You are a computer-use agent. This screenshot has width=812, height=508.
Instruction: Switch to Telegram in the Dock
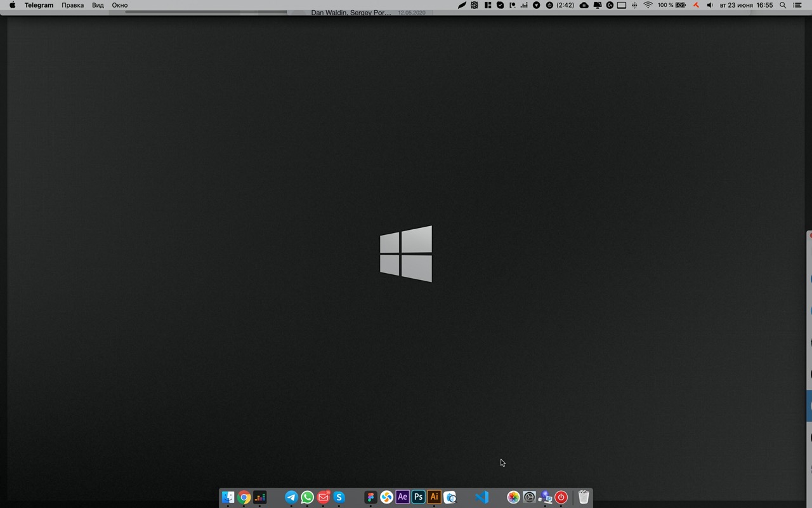tap(291, 497)
